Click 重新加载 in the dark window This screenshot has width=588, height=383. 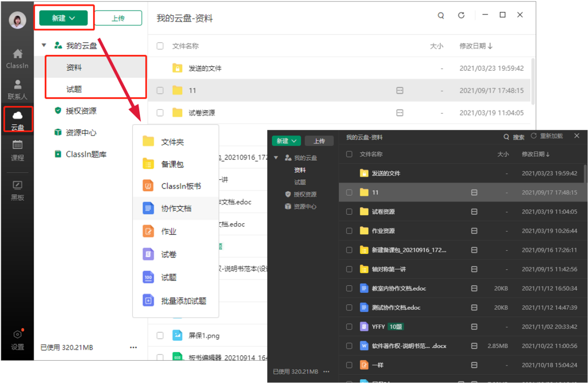[547, 136]
